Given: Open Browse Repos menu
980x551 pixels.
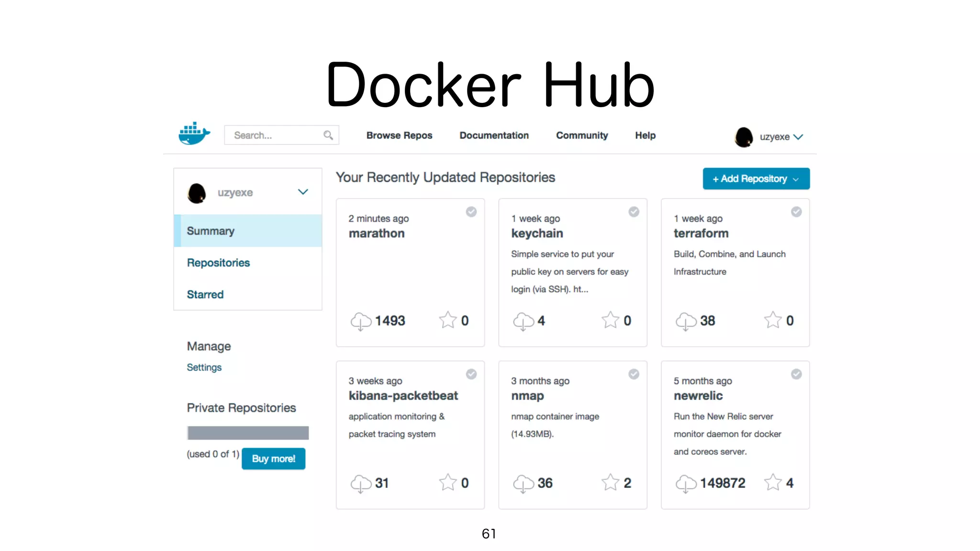Looking at the screenshot, I should 399,136.
